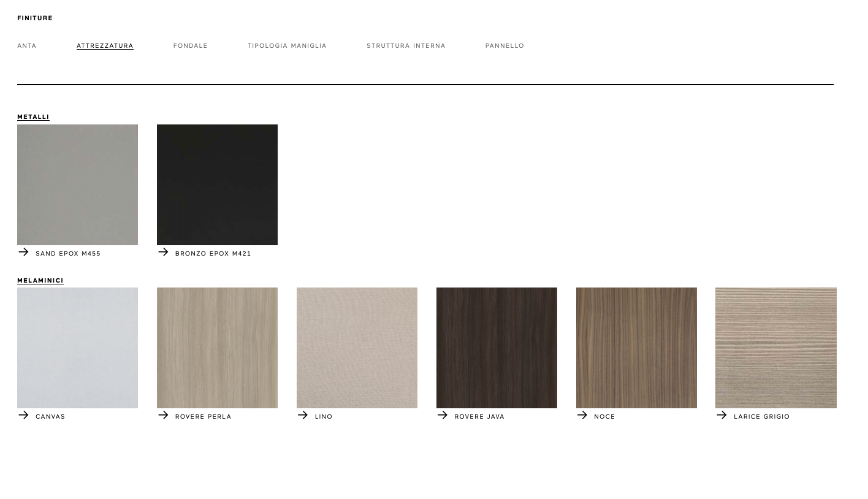Click the arrow icon beside Larice Grigio
The width and height of the screenshot is (868, 499).
[721, 415]
